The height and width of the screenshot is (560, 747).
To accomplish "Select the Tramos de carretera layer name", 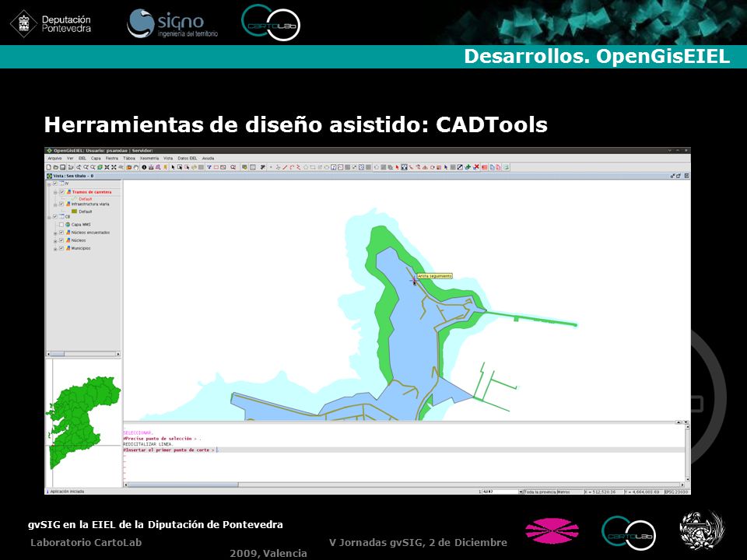I will click(92, 192).
